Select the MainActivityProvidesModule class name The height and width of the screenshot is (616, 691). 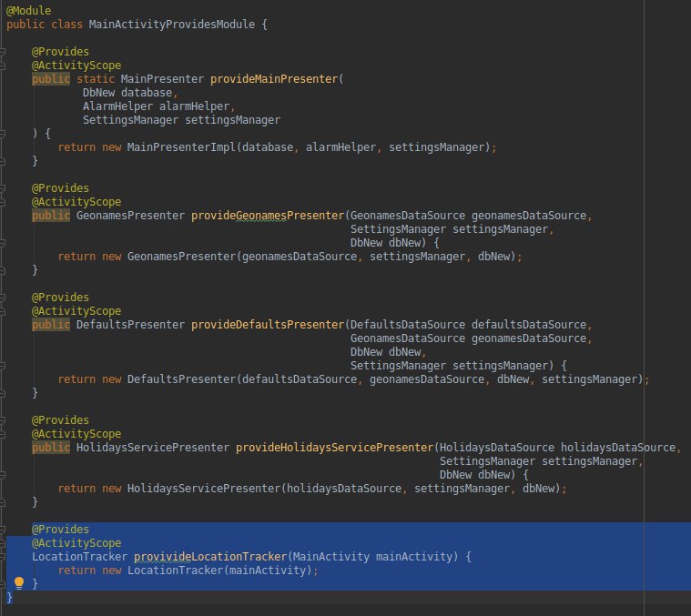pos(172,25)
